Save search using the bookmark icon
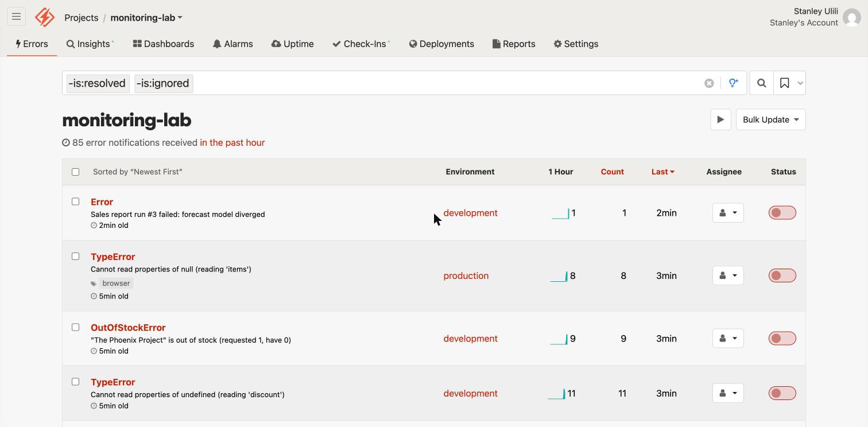This screenshot has height=427, width=868. [x=784, y=83]
